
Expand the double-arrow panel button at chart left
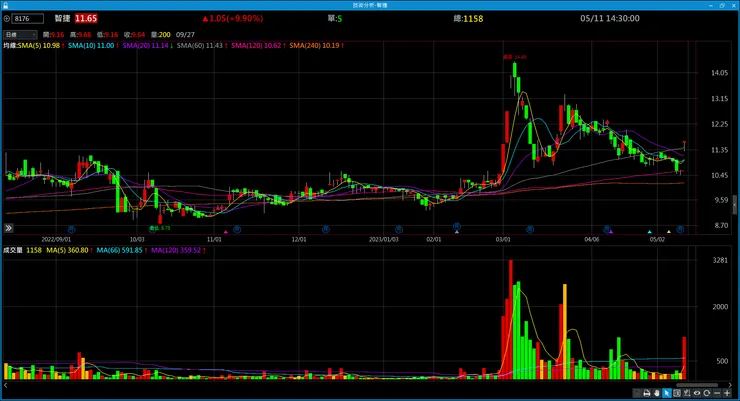(x=8, y=228)
